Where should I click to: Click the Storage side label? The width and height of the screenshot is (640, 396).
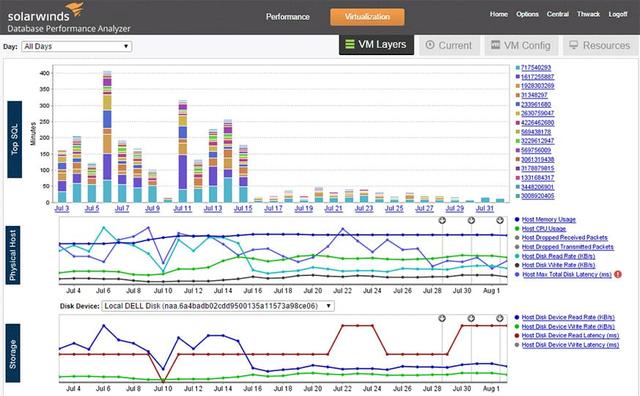tap(13, 353)
